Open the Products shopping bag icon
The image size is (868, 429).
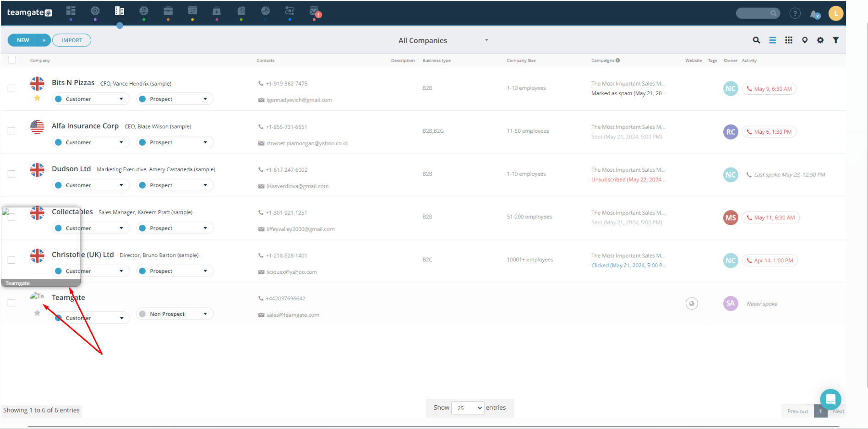pos(217,11)
